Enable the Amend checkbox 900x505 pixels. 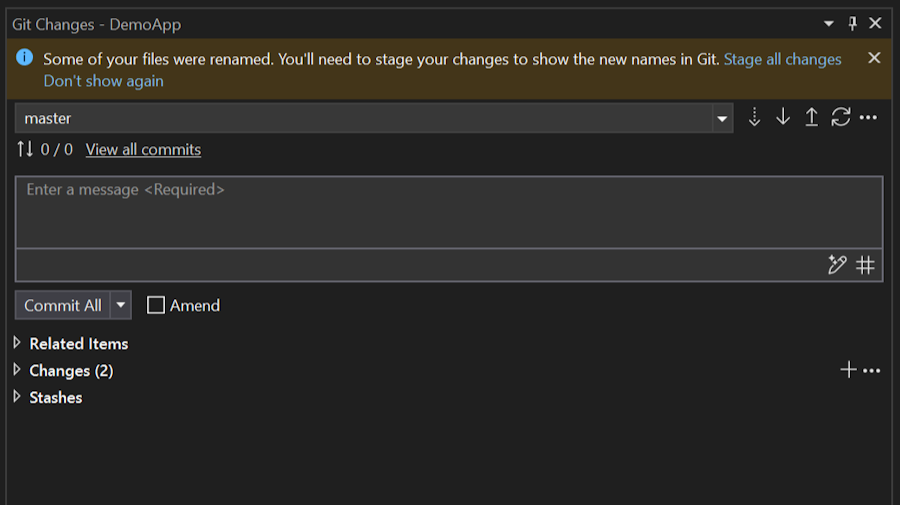156,306
